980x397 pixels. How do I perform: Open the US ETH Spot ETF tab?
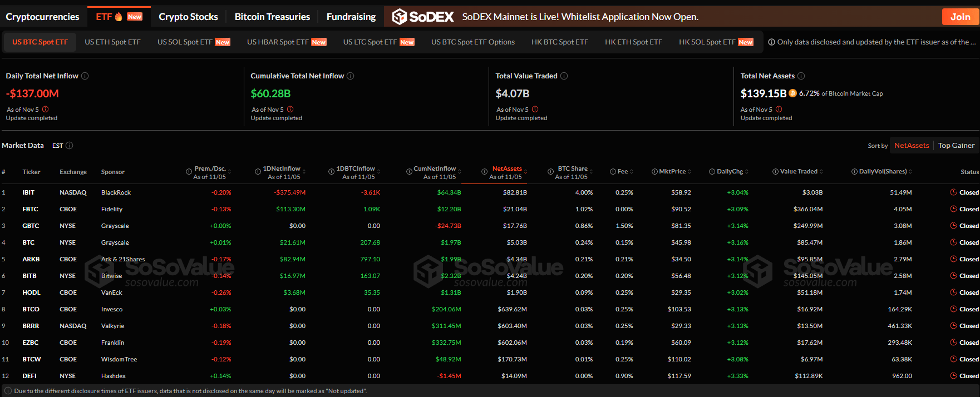pos(112,42)
